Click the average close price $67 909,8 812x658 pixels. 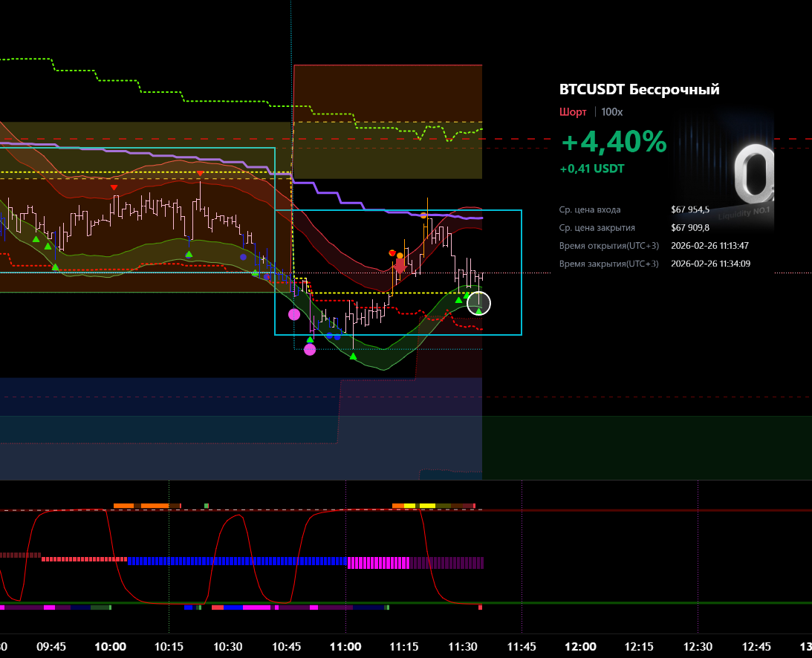pyautogui.click(x=689, y=228)
